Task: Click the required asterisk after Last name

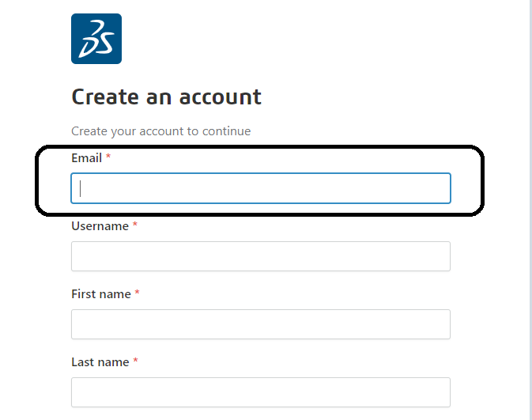Action: tap(136, 361)
